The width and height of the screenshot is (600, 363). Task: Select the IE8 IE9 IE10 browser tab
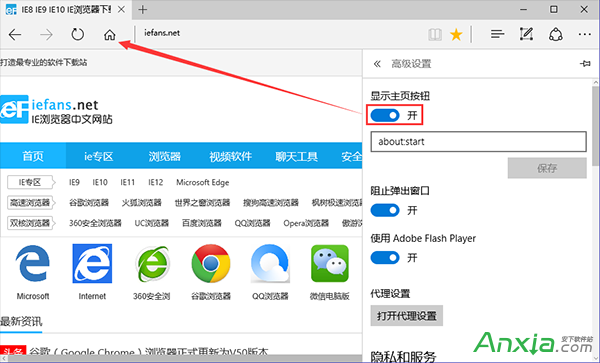pyautogui.click(x=65, y=10)
